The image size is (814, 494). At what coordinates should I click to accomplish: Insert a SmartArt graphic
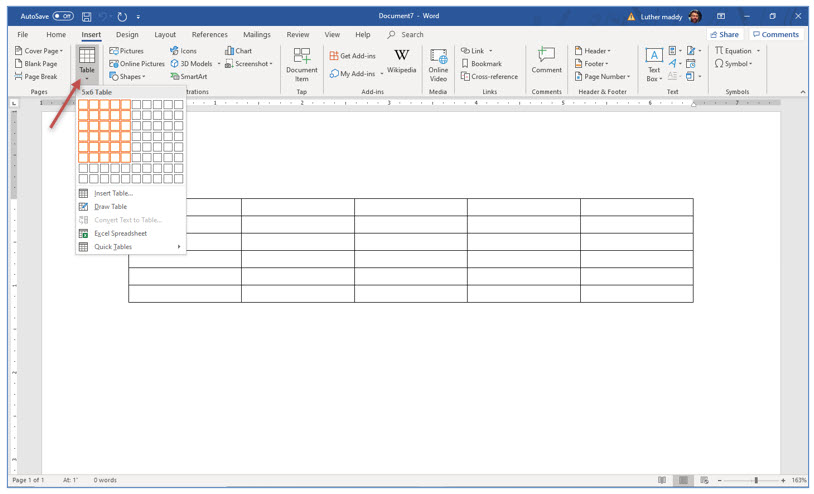point(189,76)
